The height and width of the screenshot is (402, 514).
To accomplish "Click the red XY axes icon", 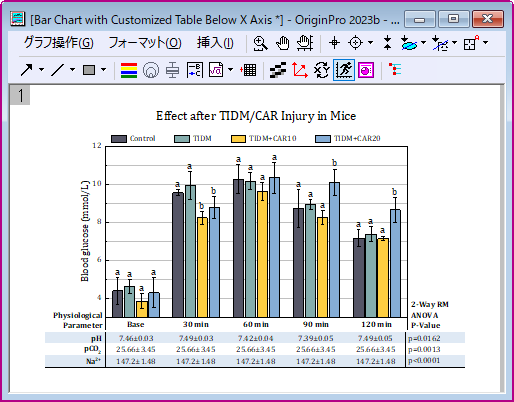I will click(299, 70).
